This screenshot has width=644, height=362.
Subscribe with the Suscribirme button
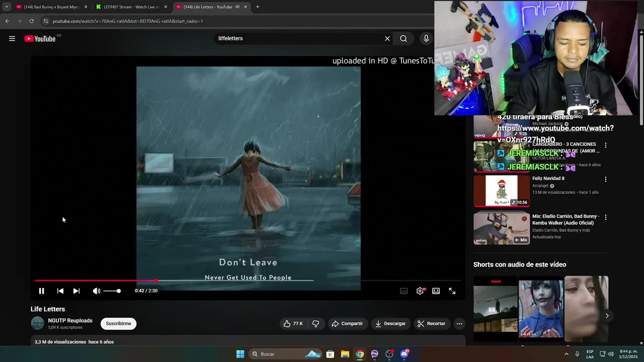pyautogui.click(x=118, y=324)
